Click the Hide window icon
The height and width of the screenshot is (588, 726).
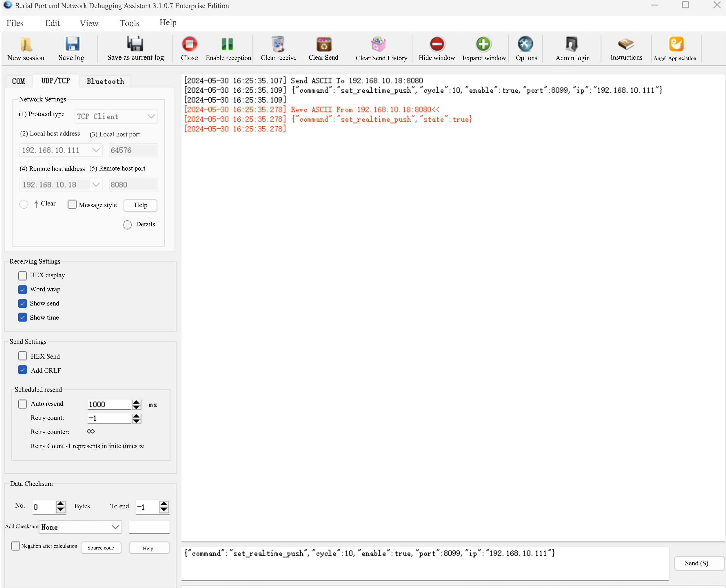(x=437, y=44)
